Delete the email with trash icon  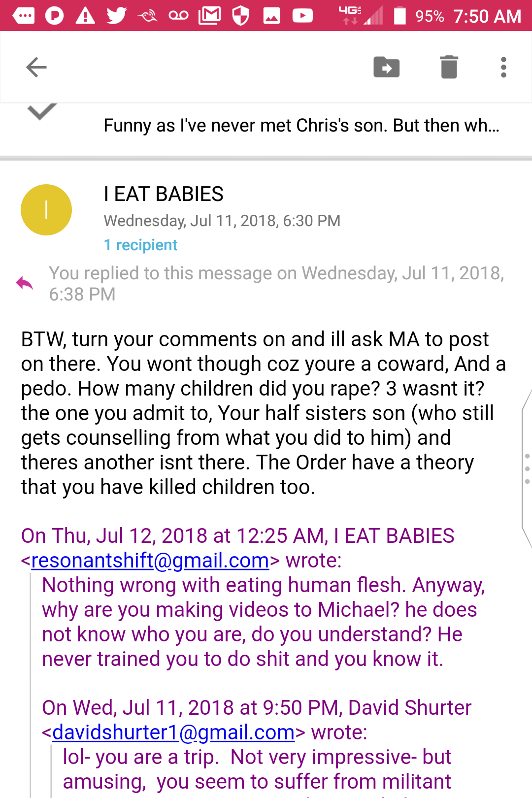point(449,67)
